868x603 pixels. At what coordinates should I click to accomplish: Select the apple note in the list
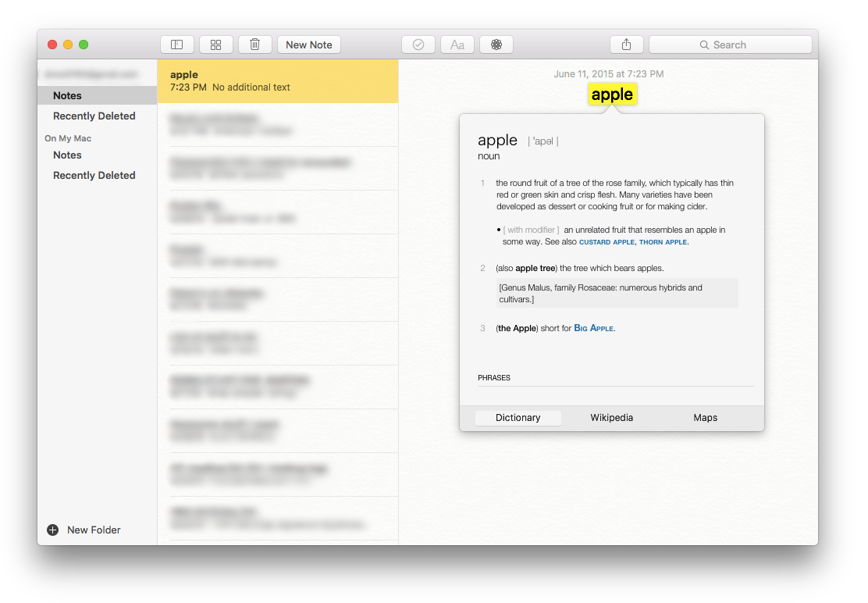[278, 81]
